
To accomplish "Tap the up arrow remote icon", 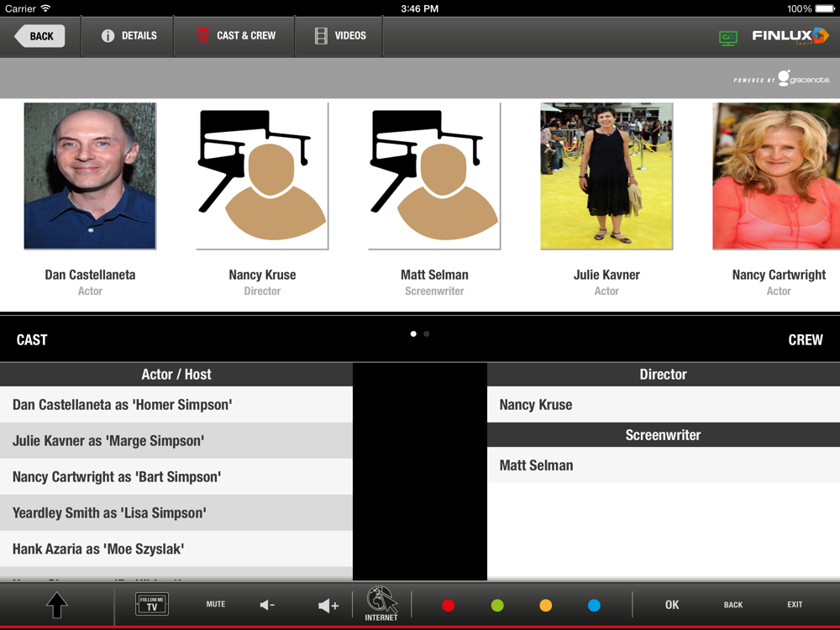I will point(57,606).
